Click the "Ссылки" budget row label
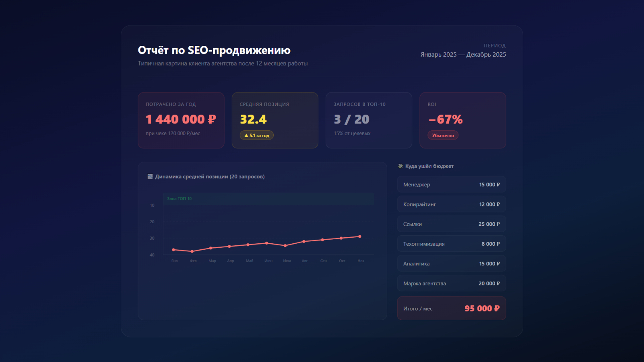This screenshot has width=644, height=362. coord(413,224)
